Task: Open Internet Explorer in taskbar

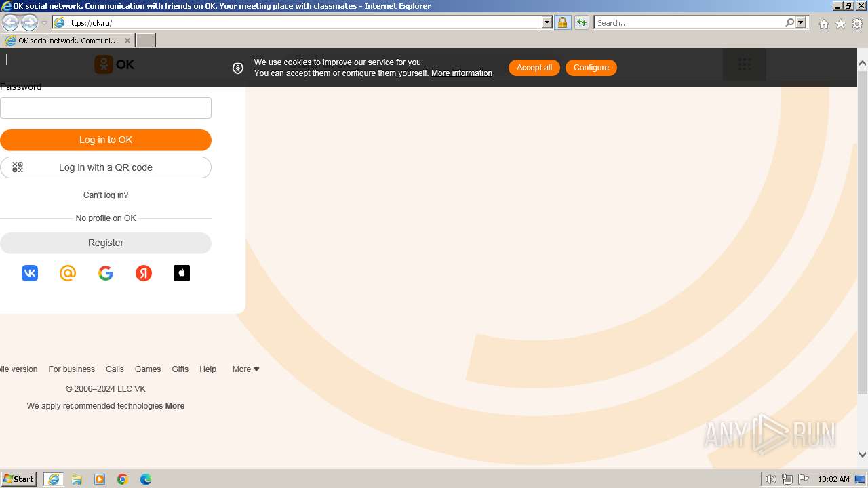Action: click(54, 479)
